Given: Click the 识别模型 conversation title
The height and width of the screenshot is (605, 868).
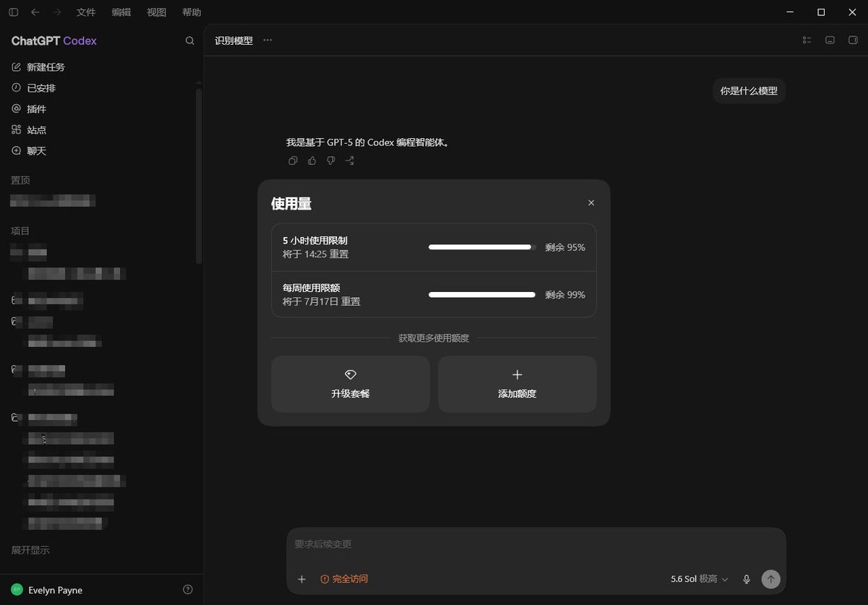Looking at the screenshot, I should pos(234,40).
